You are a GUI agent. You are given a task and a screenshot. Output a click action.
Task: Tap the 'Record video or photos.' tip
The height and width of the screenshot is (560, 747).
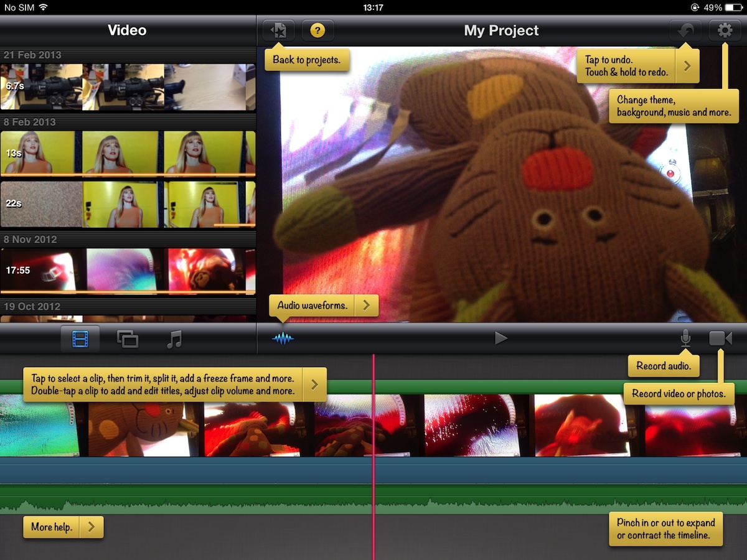(x=679, y=393)
